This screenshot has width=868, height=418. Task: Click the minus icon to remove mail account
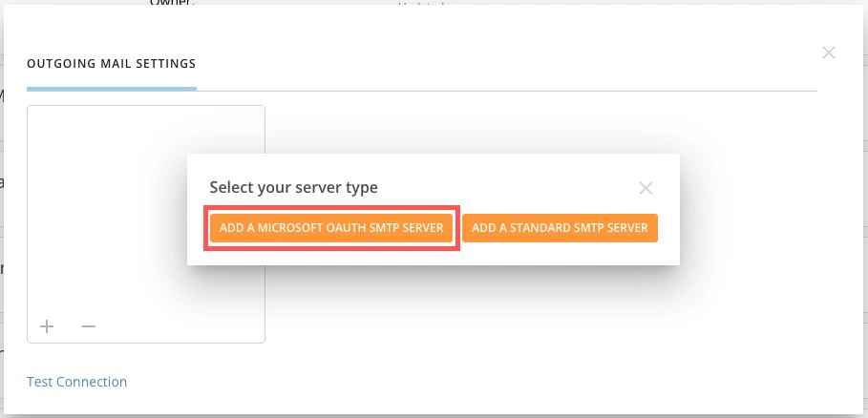(89, 326)
